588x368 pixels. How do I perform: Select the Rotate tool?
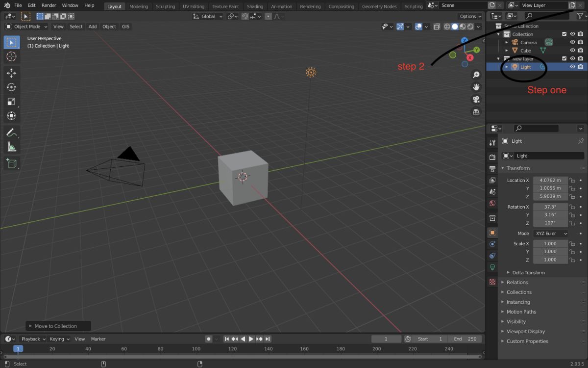click(11, 87)
